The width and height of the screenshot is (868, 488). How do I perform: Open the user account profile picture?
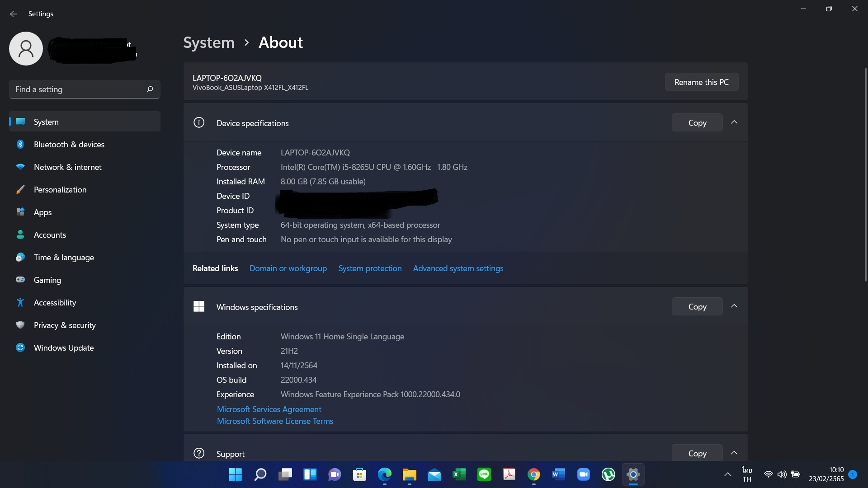[x=26, y=49]
